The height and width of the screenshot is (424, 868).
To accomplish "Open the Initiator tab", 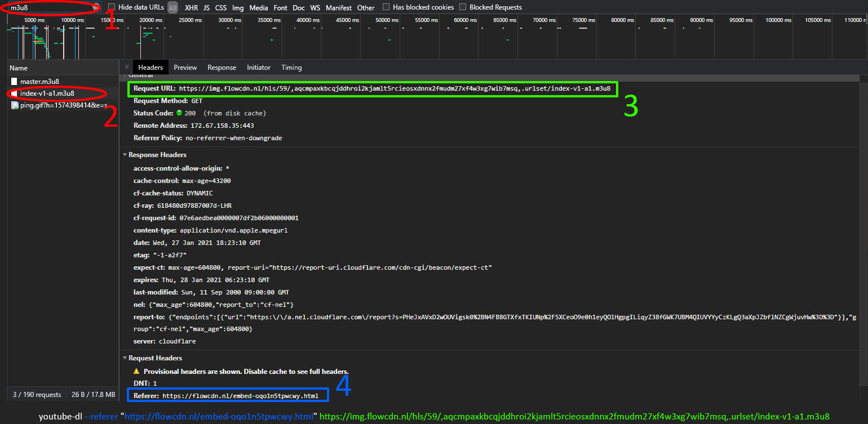I will pyautogui.click(x=259, y=68).
